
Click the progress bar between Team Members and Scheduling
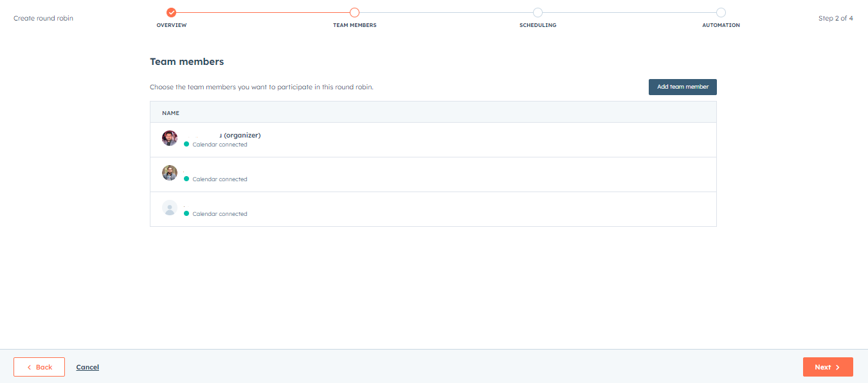[x=446, y=12]
